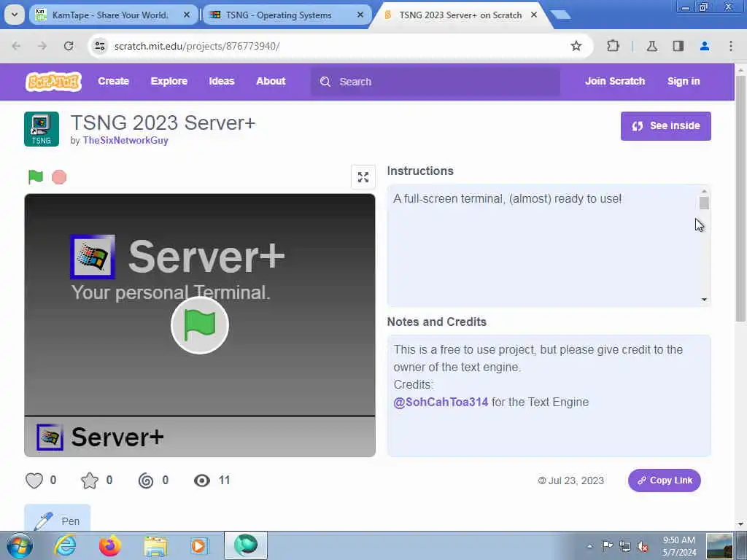Click the See inside button
747x560 pixels.
click(x=665, y=125)
